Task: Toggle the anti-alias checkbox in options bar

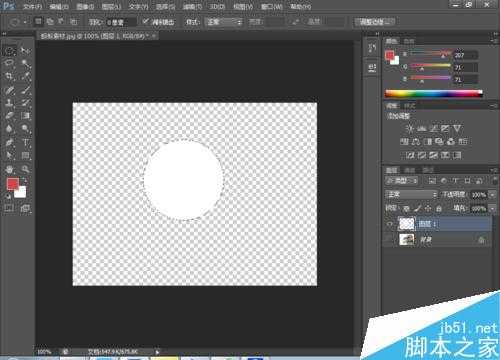Action: (x=146, y=22)
